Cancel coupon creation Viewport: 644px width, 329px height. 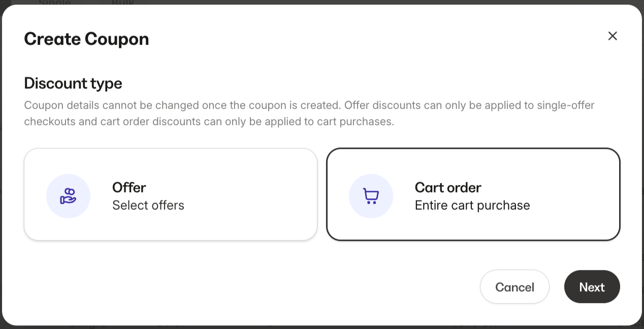(x=514, y=286)
